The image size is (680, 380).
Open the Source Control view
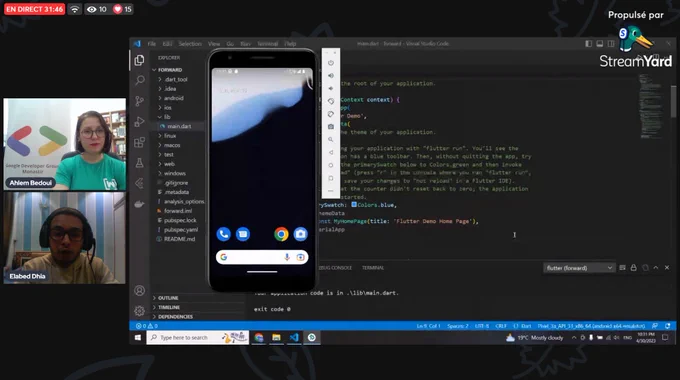(x=139, y=101)
